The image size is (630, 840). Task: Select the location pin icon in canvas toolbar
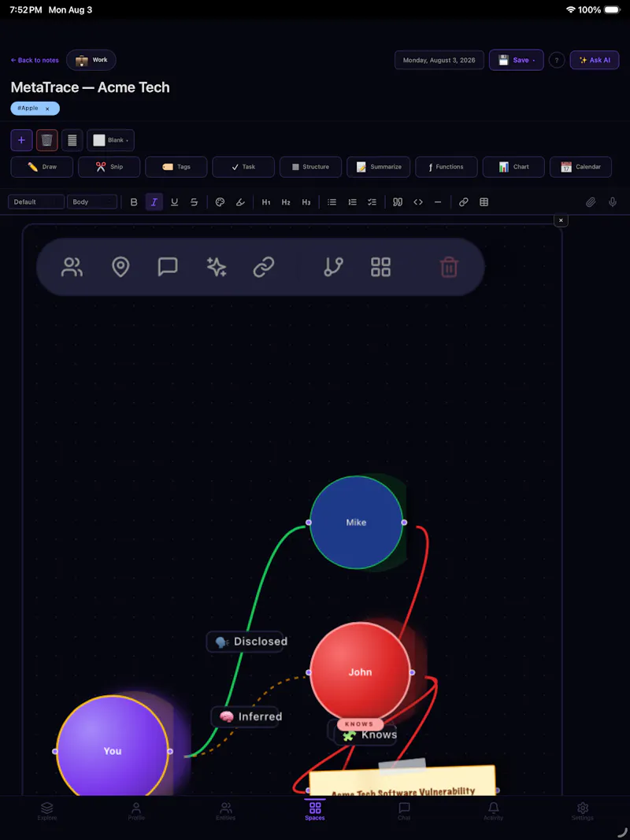[120, 267]
